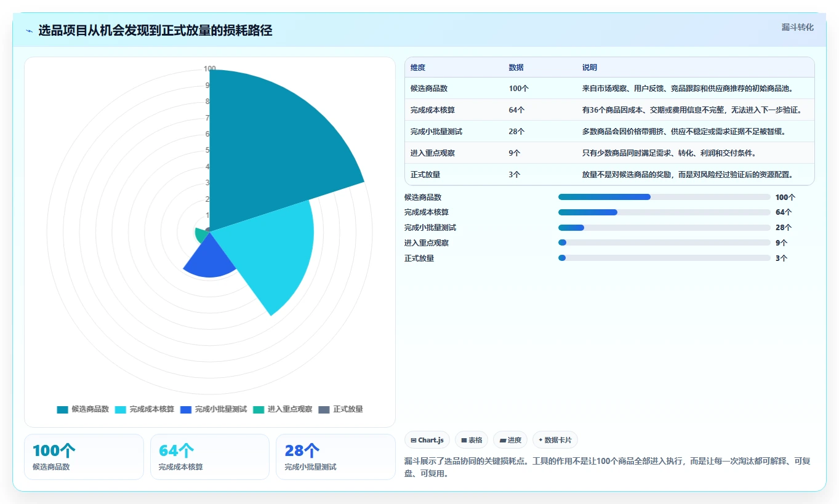This screenshot has width=839, height=504.
Task: Click the 3个 value in the table
Action: (x=515, y=175)
